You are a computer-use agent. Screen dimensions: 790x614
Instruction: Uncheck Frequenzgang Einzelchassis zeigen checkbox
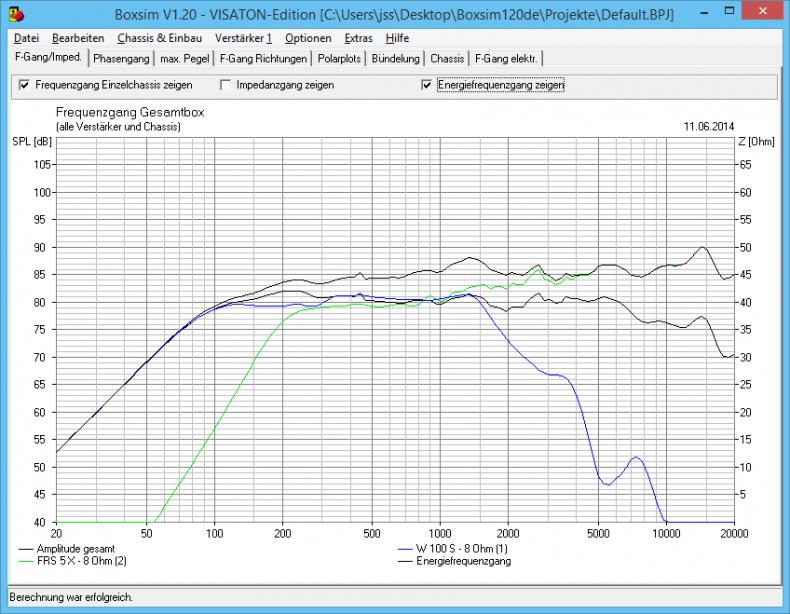tap(25, 86)
